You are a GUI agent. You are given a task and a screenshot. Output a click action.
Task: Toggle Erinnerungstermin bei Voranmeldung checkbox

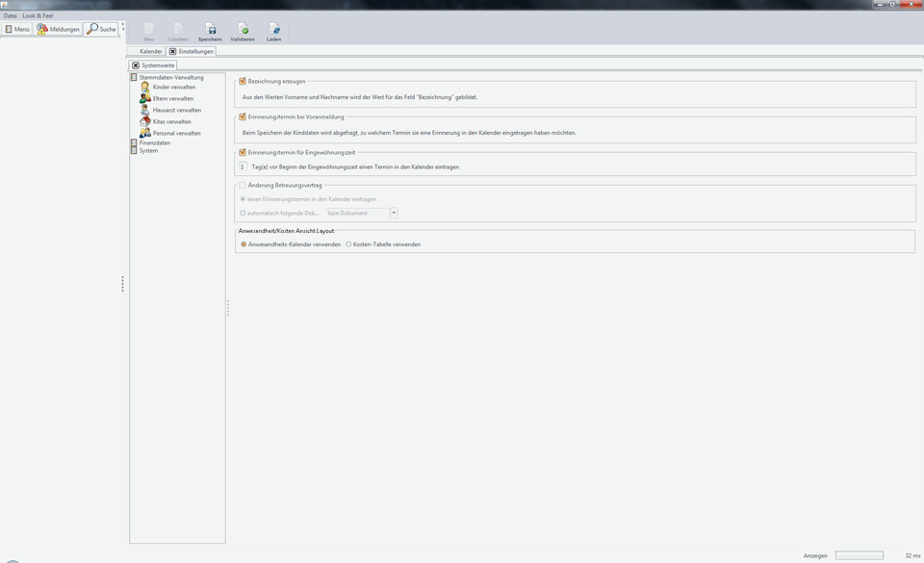pos(243,116)
